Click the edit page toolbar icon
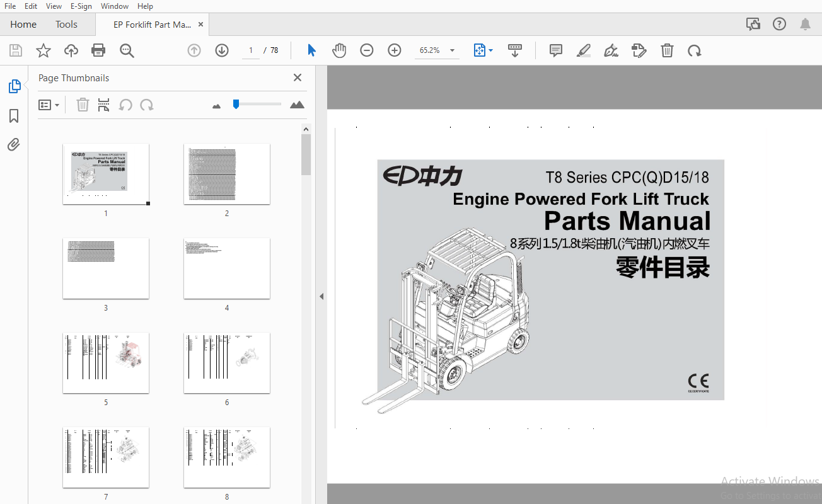Image resolution: width=822 pixels, height=504 pixels. coord(639,50)
